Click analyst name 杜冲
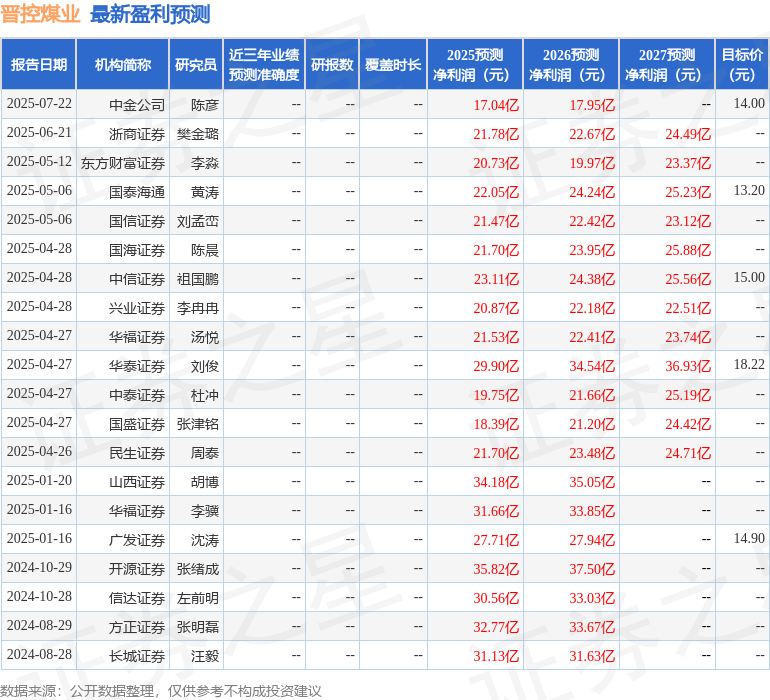 (x=205, y=394)
